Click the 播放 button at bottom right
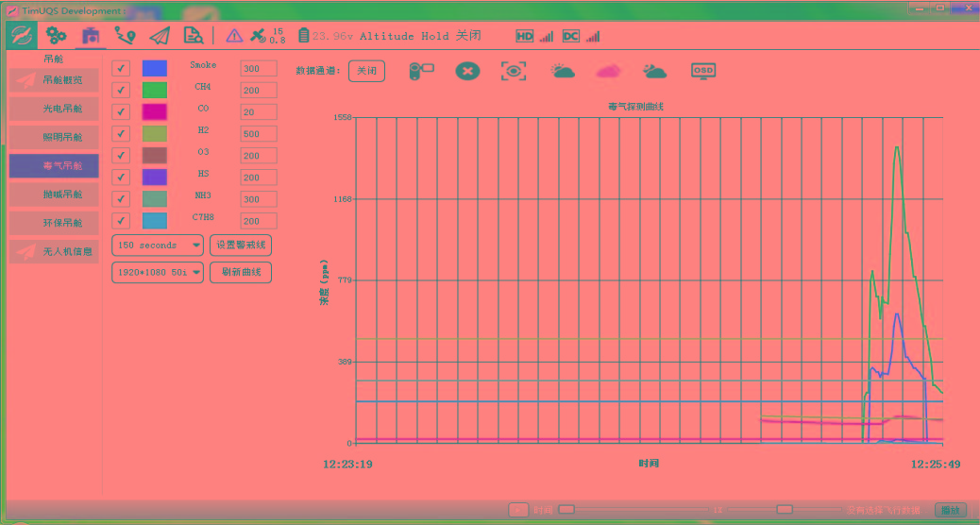980x525 pixels. click(x=951, y=510)
